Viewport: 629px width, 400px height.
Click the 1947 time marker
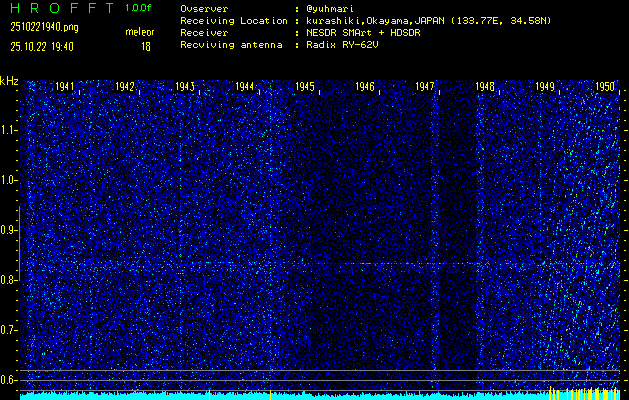425,88
